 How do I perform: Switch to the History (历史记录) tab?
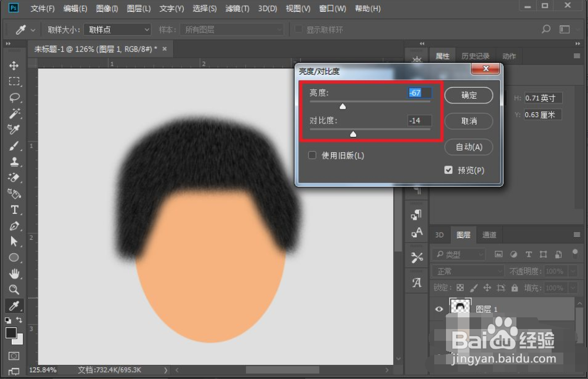click(475, 56)
